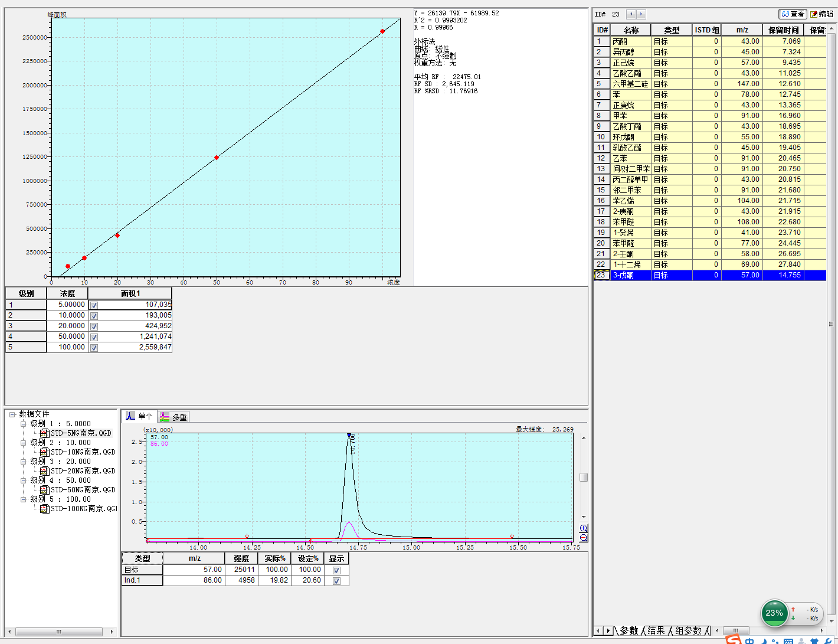
Task: Collapse 级别 5 : 100.00 node
Action: 24,499
